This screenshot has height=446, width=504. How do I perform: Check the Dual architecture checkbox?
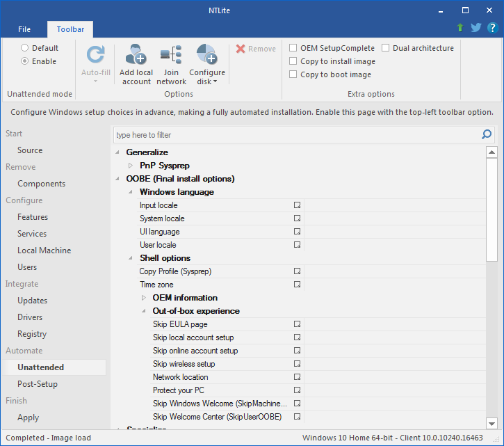pyautogui.click(x=385, y=48)
